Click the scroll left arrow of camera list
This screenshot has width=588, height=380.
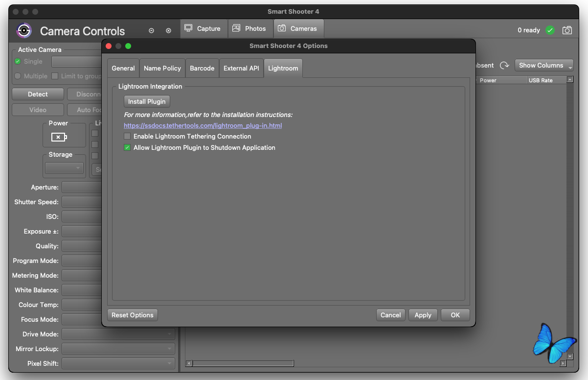tap(189, 363)
